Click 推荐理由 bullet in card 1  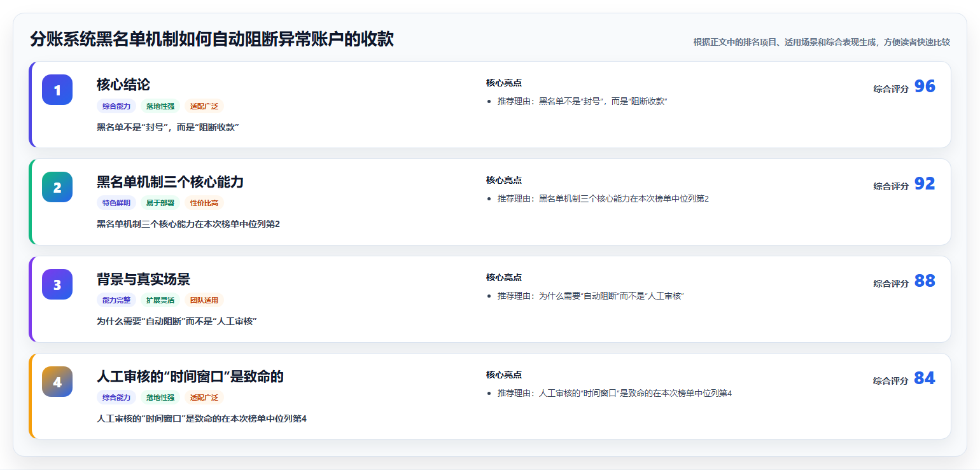pos(582,101)
